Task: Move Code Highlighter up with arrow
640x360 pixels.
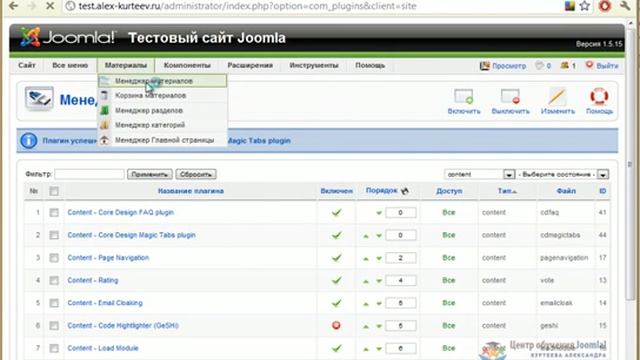Action: pyautogui.click(x=366, y=326)
